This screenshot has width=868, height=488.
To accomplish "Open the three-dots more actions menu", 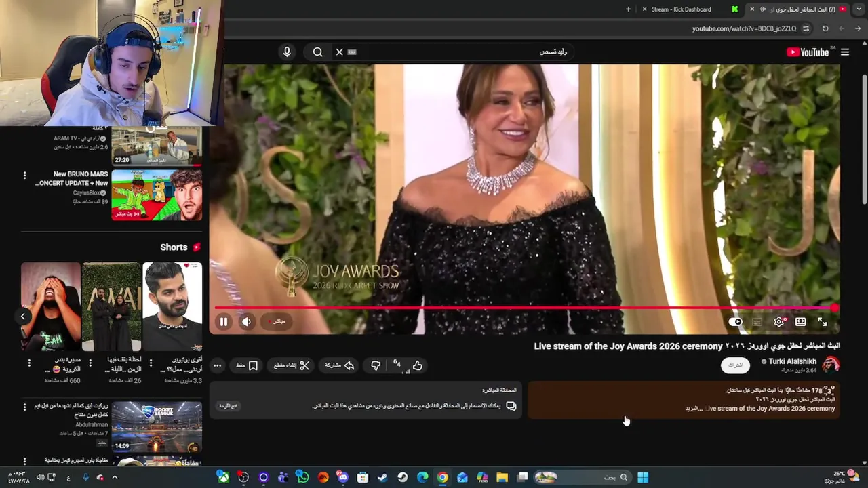I will coord(217,365).
